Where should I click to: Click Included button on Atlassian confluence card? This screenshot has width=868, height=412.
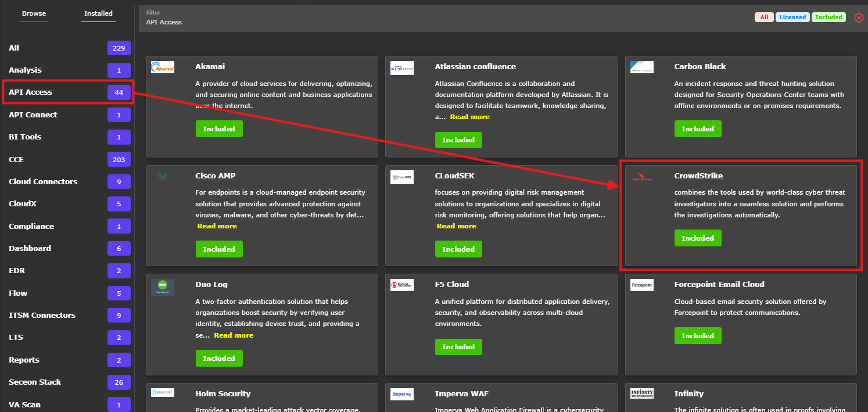pos(458,140)
